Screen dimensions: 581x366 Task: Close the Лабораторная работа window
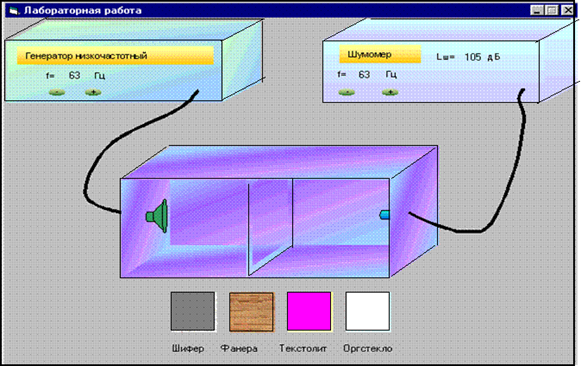click(567, 10)
